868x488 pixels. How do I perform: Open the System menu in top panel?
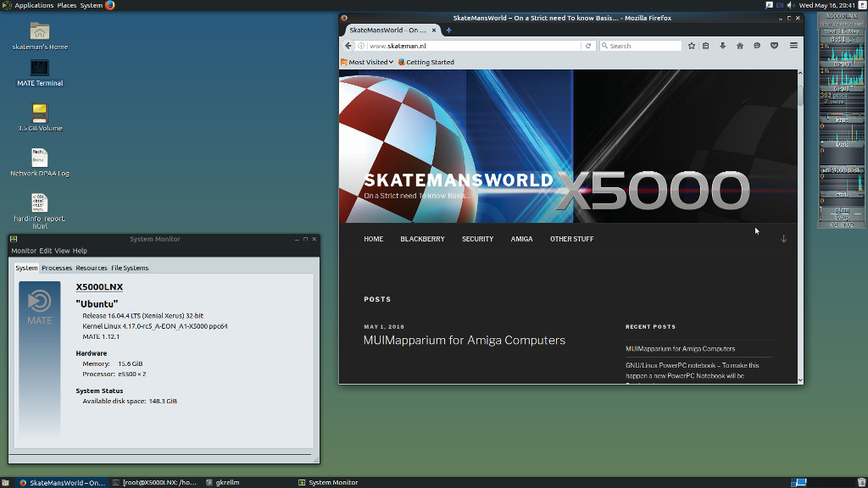coord(92,5)
